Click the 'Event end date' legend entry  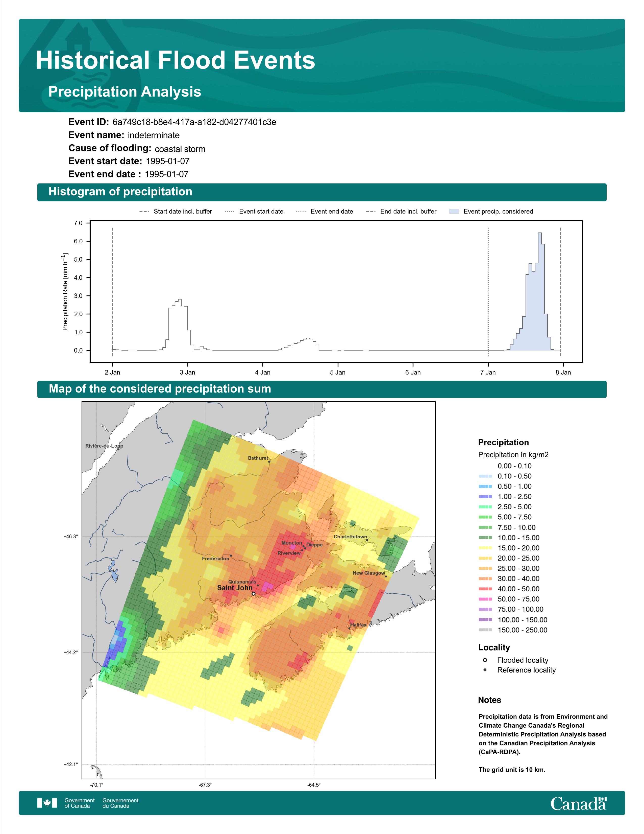click(x=325, y=211)
